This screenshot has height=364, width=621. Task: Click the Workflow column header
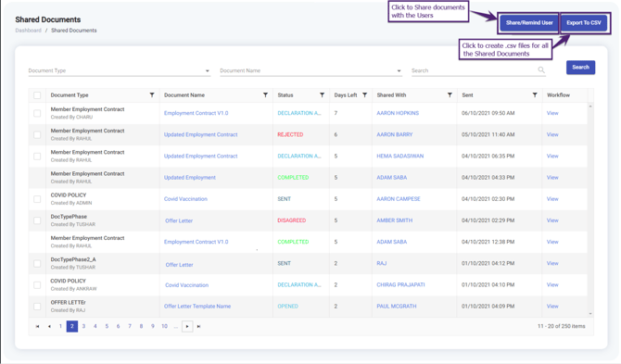[558, 95]
